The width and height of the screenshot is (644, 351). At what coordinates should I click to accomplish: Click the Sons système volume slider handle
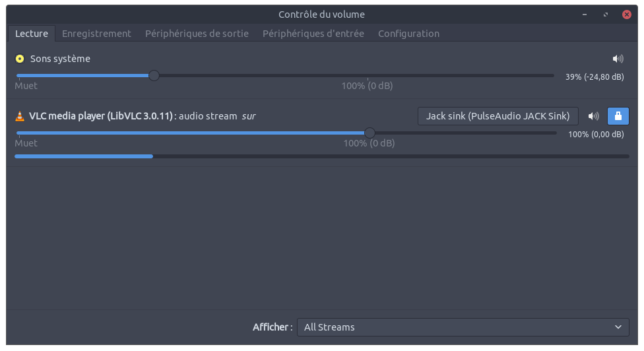pyautogui.click(x=154, y=76)
